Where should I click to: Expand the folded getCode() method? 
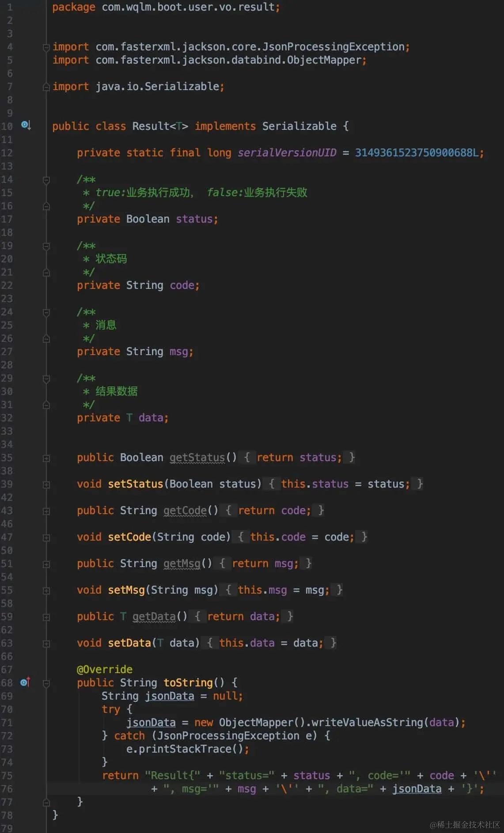click(x=46, y=511)
